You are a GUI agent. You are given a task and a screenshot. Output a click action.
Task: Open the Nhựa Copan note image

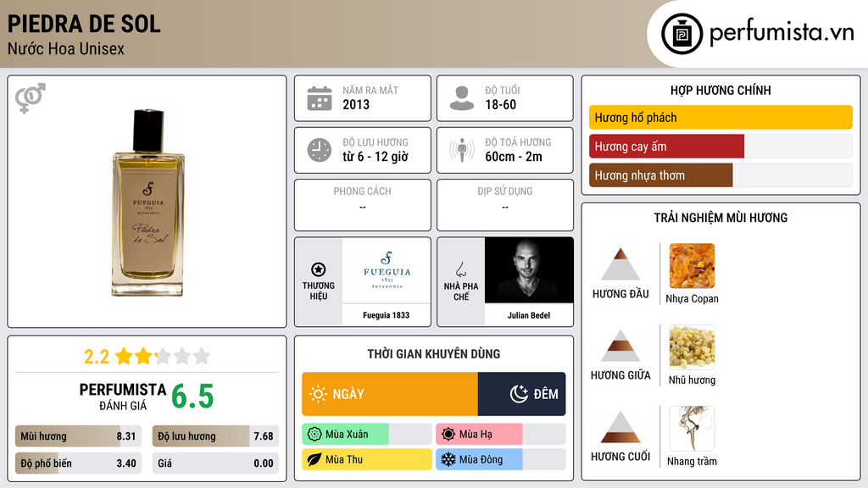[692, 265]
